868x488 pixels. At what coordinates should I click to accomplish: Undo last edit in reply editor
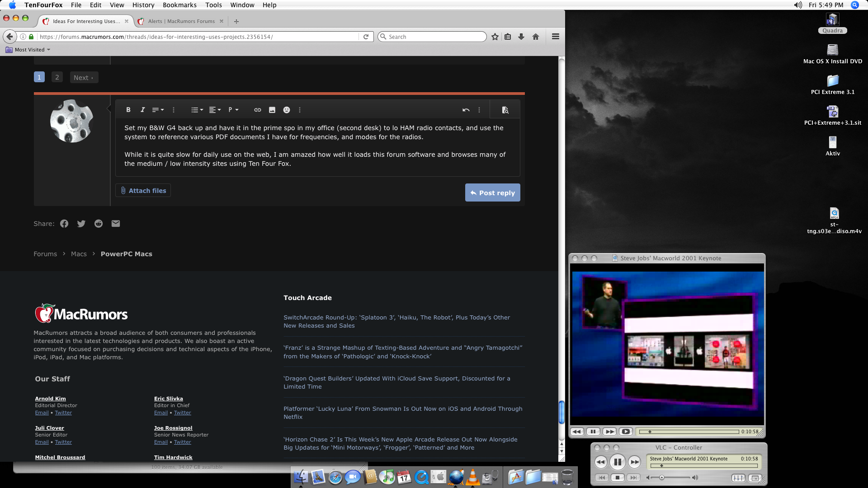coord(466,110)
